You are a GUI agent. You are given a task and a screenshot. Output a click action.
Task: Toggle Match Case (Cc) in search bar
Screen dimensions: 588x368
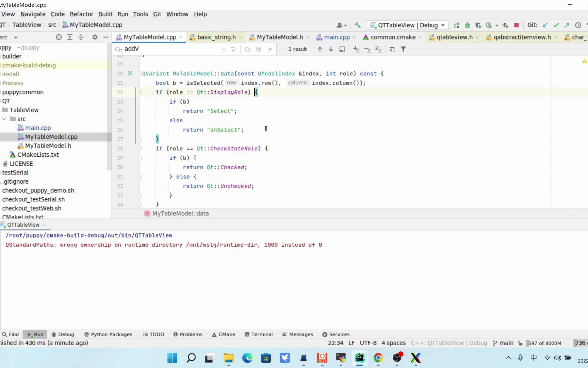(248, 49)
